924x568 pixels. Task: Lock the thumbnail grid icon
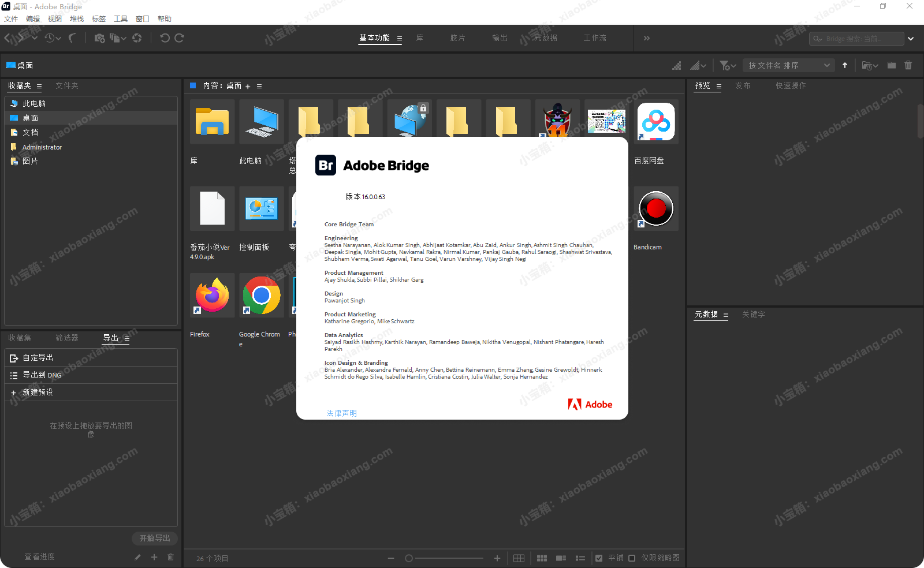(x=519, y=558)
